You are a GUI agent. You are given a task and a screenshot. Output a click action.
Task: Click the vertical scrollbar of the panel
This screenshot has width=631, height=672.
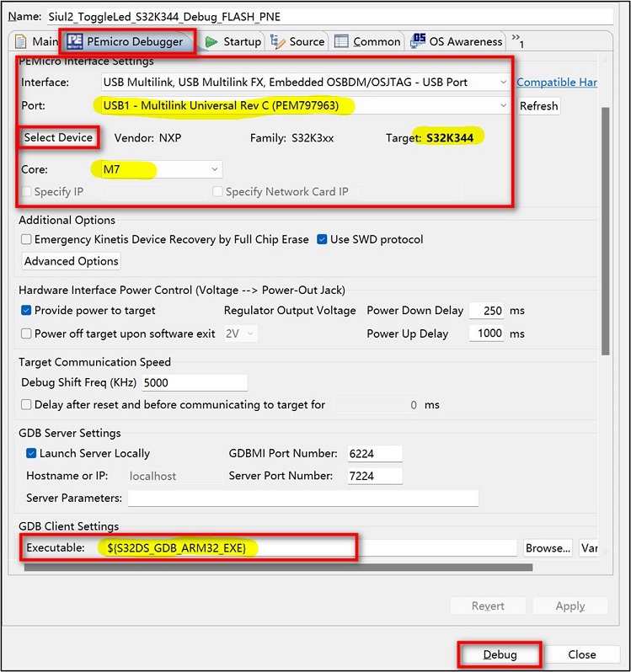click(605, 231)
